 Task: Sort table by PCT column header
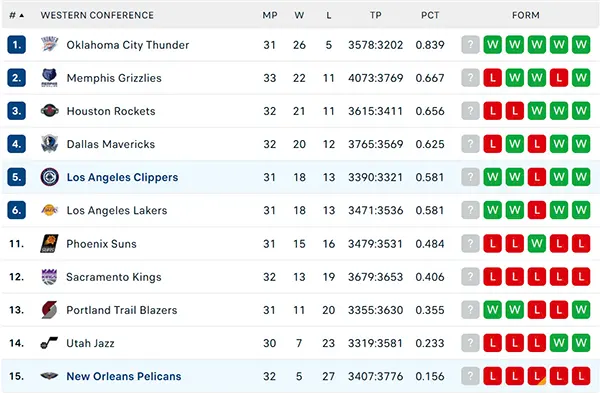pos(430,15)
